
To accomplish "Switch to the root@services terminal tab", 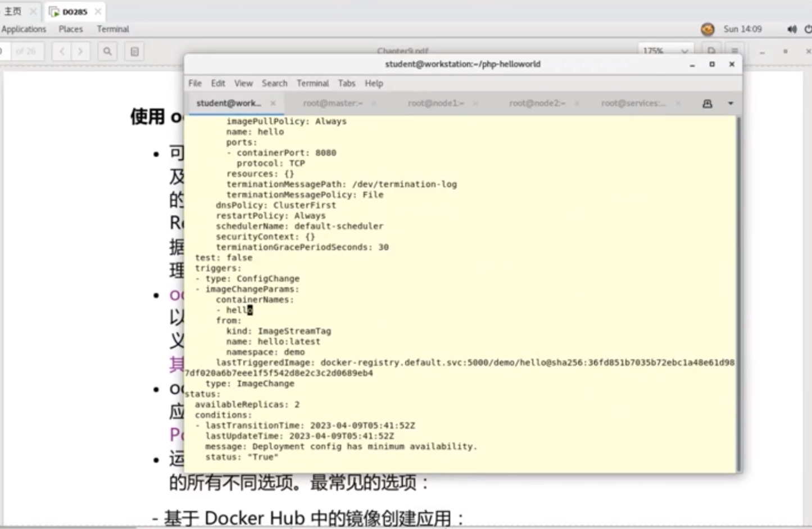I will coord(633,103).
